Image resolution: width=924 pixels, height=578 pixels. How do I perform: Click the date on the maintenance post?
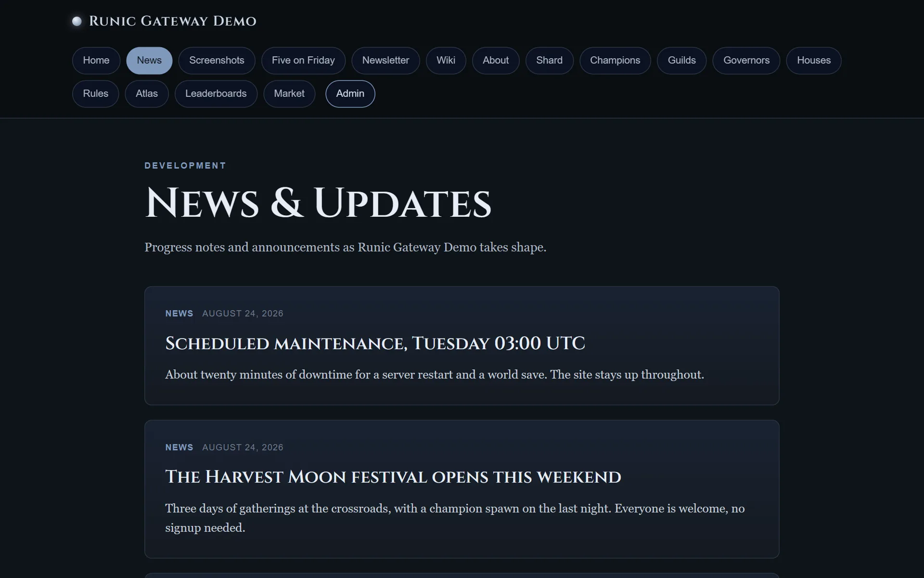[243, 314]
